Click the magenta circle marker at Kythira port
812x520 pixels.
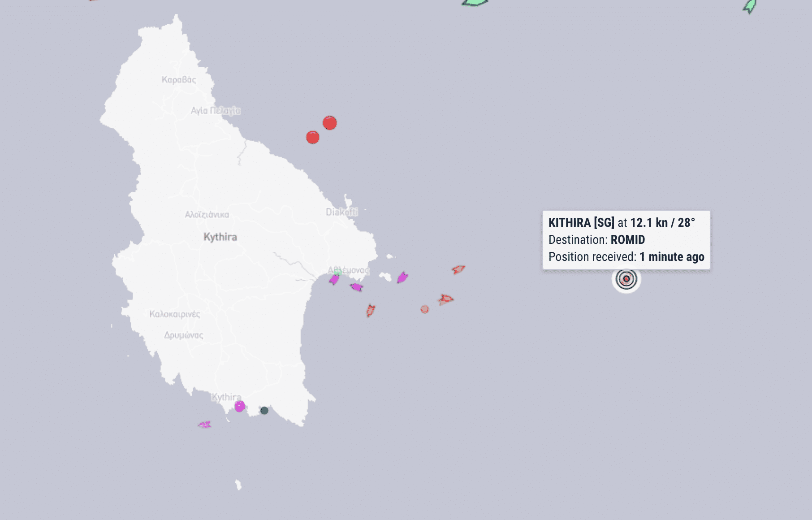240,407
